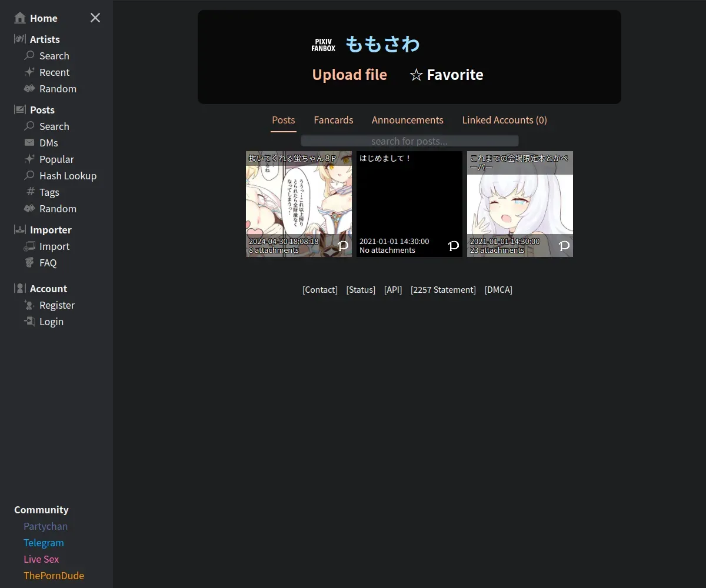Open Tags in sidebar

[x=49, y=192]
